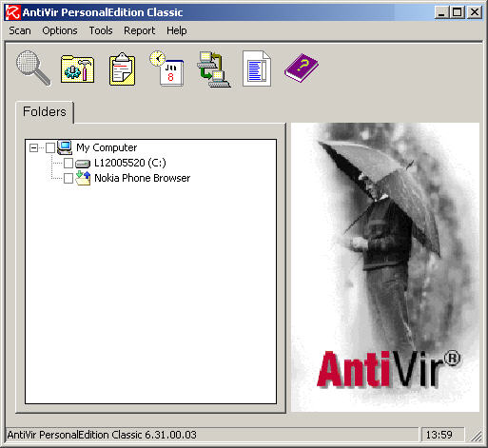Screen dimensions: 488x448
Task: Select the My Computer tree label
Action: pos(107,147)
